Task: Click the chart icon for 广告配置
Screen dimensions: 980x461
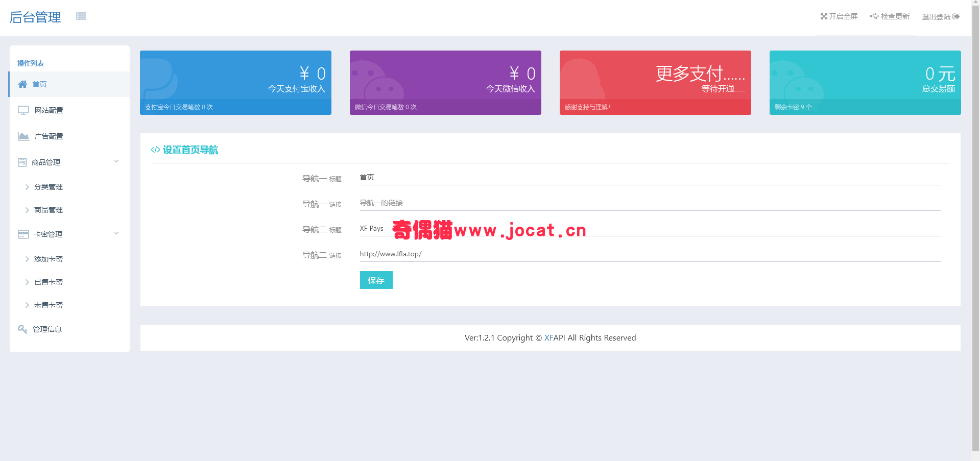Action: (23, 136)
